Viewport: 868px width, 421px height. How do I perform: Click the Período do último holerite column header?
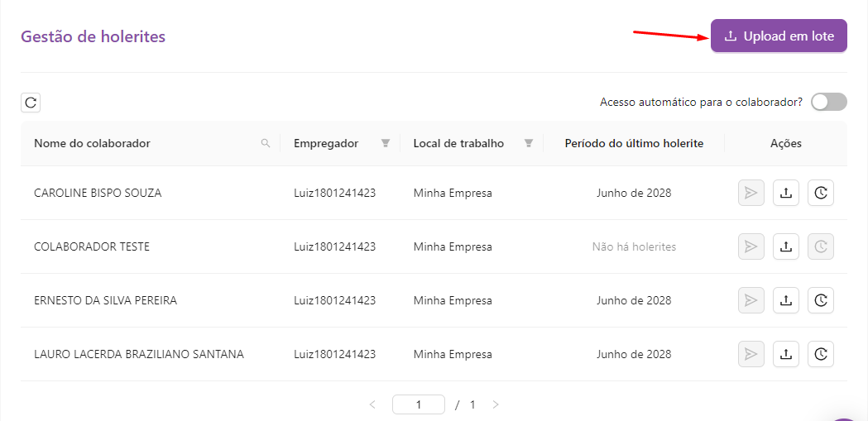tap(634, 143)
